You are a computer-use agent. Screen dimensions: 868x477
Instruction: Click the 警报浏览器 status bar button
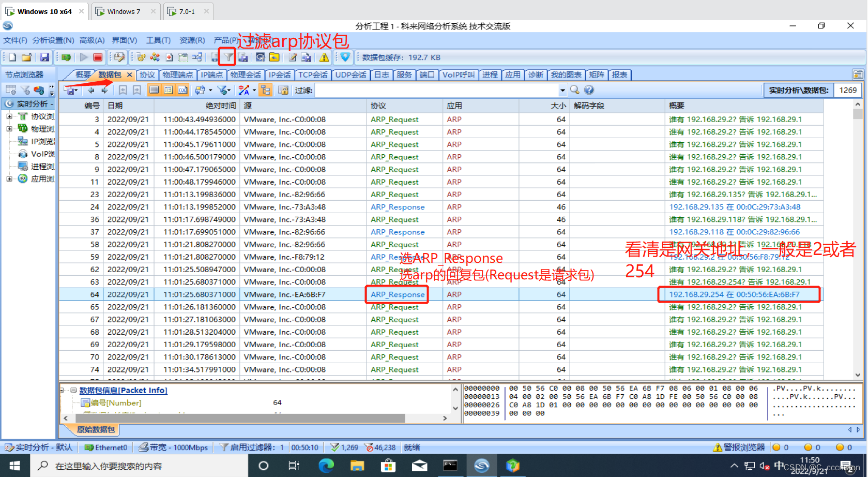(739, 448)
